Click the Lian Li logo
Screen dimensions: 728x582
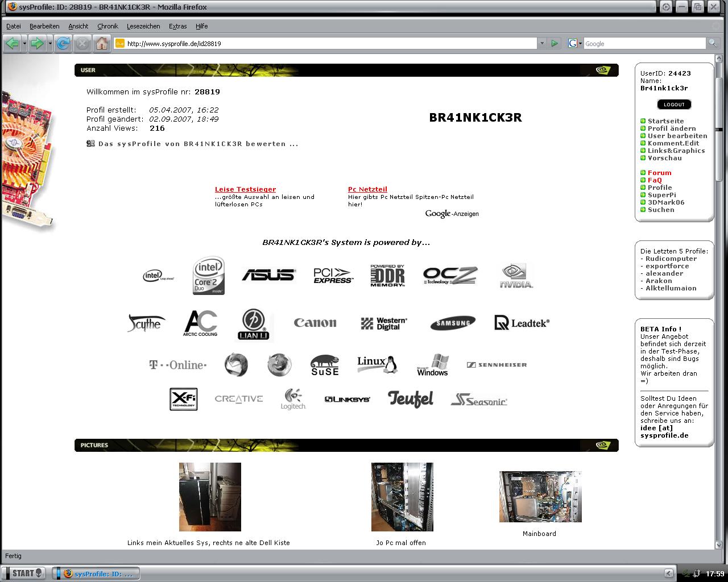(253, 325)
